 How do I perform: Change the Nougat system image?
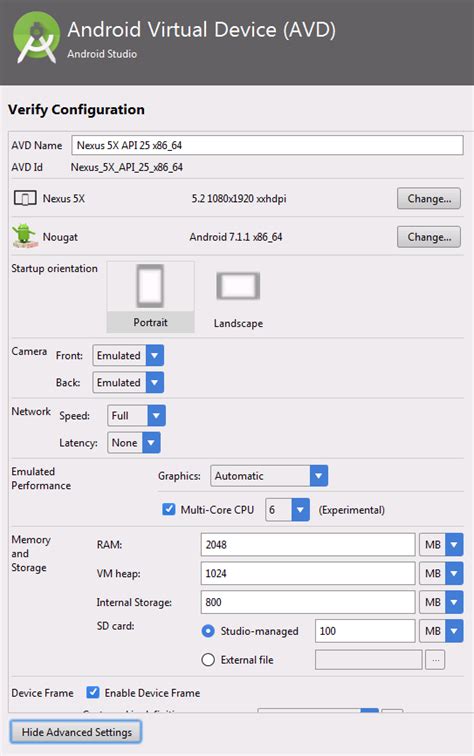[429, 237]
